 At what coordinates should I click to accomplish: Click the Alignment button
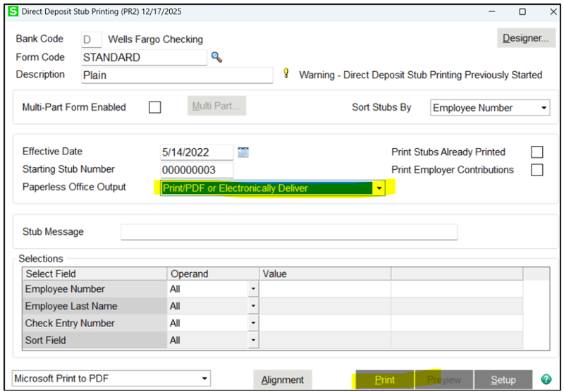coord(282,380)
